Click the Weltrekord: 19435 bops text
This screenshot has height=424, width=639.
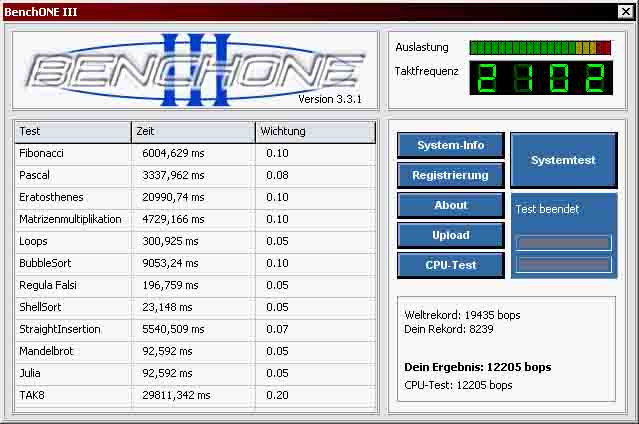[462, 316]
